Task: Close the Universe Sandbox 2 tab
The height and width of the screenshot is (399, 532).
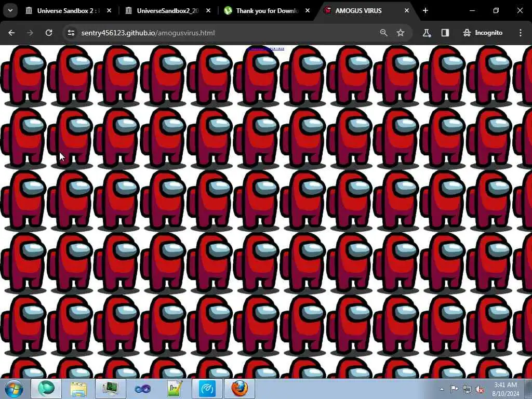Action: pyautogui.click(x=109, y=10)
